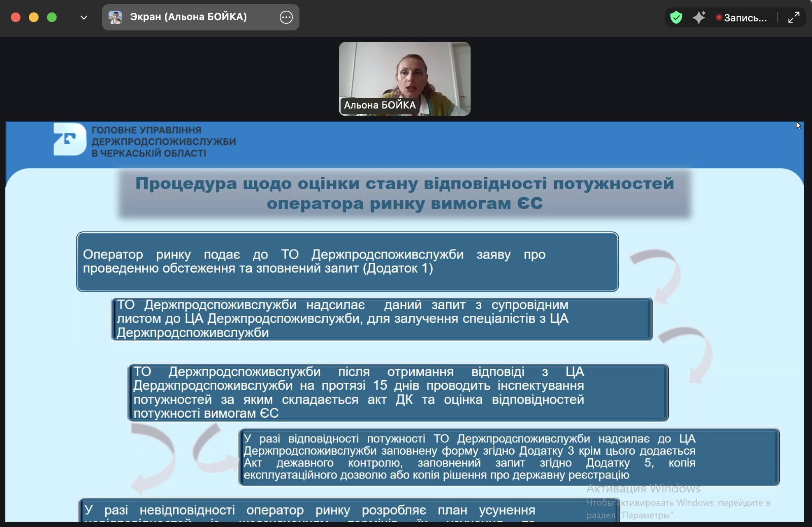Click Держпродспоживслужба logo on the slide
Image resolution: width=812 pixels, height=527 pixels.
tap(70, 139)
